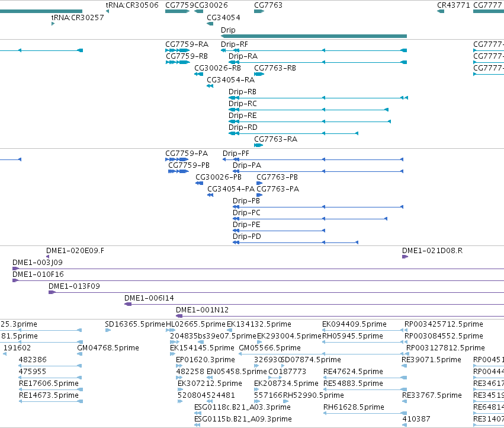Open the DME1-006I14 clone
Screen dimensions: 504x428
point(314,304)
